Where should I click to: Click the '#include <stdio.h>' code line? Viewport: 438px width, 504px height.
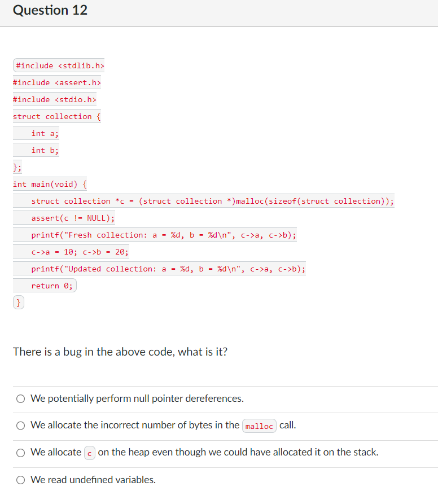[x=54, y=99]
